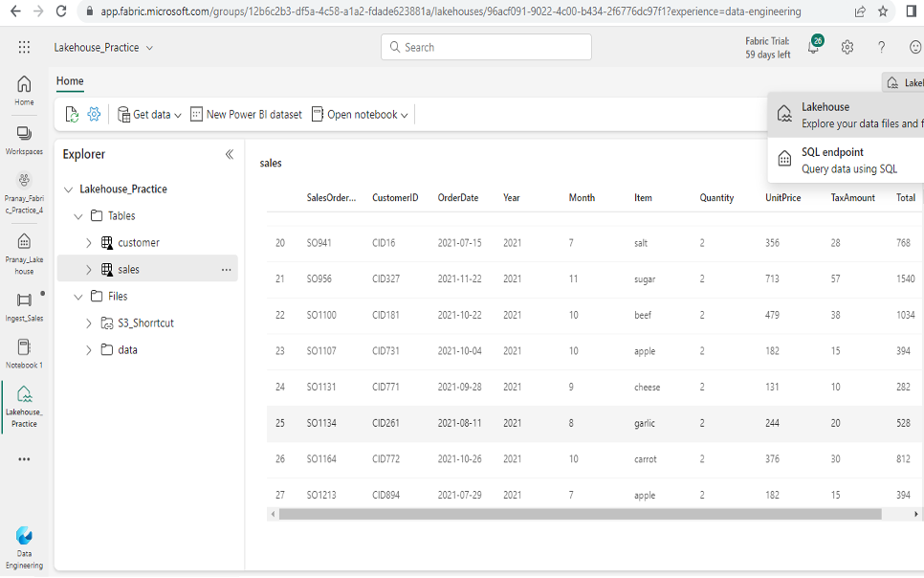Go back with browser back arrow
Image resolution: width=924 pixels, height=578 pixels.
coord(15,11)
